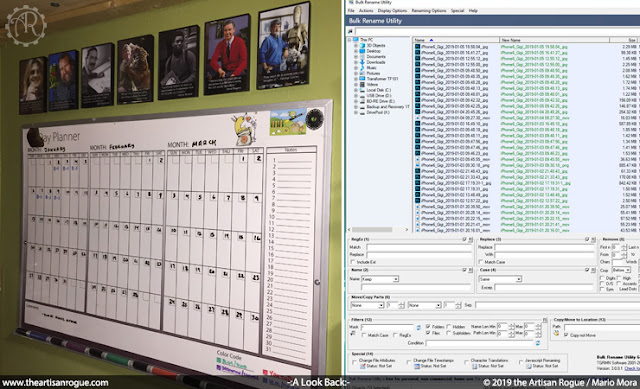Open the Name Keep dropdown

point(396,279)
